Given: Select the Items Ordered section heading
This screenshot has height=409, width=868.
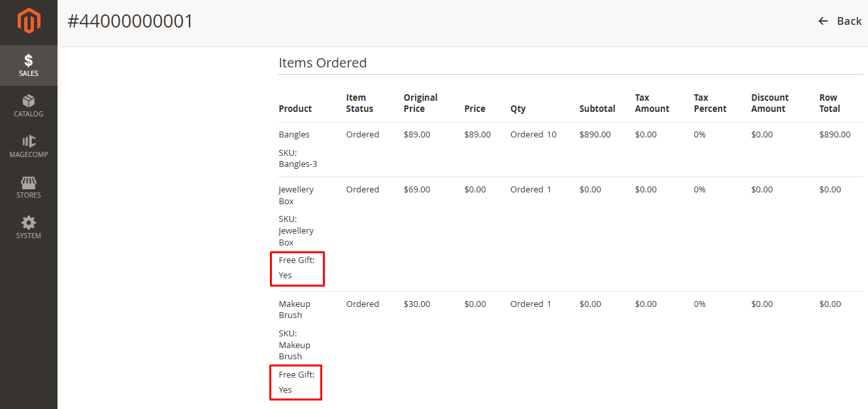Looking at the screenshot, I should pos(322,63).
